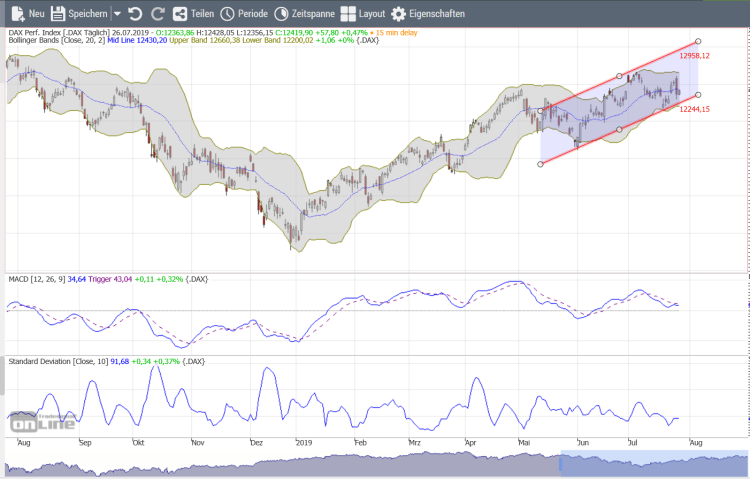
Task: Click the Bollinger Bands [Close, 20, 2] label
Action: click(x=57, y=40)
